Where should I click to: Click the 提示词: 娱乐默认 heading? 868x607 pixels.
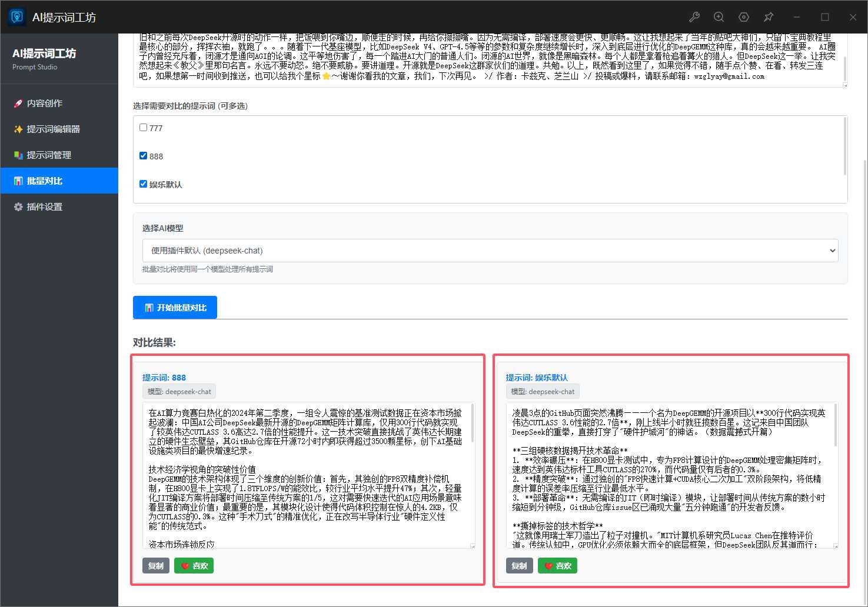(x=537, y=378)
